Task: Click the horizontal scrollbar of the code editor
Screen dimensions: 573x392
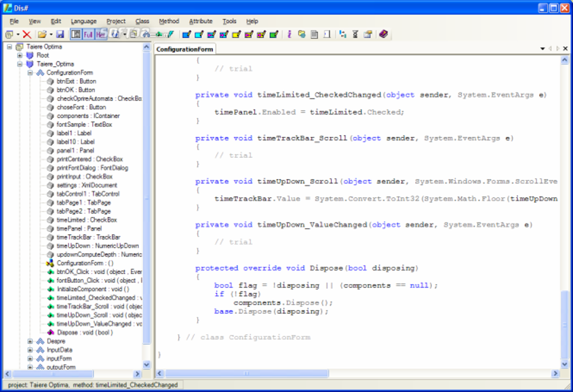Action: coord(247,372)
